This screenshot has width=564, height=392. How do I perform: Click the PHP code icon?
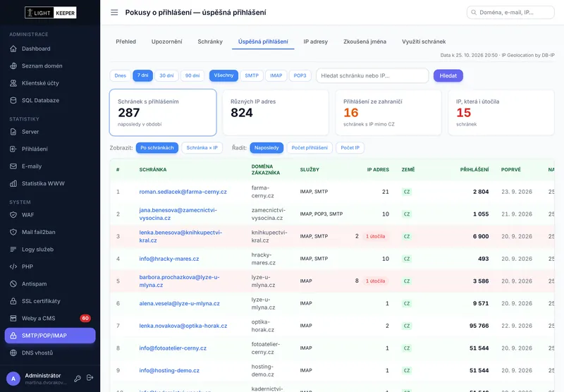(x=13, y=267)
